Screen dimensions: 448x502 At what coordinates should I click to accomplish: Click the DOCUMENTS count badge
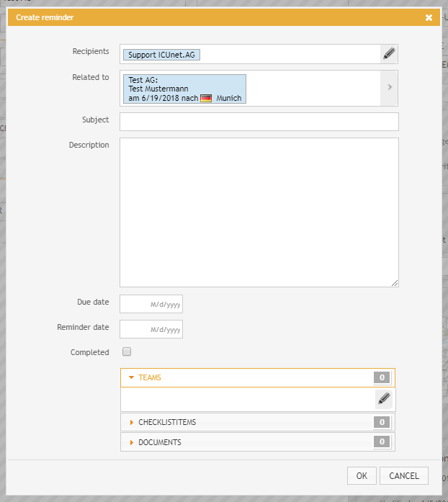click(382, 442)
